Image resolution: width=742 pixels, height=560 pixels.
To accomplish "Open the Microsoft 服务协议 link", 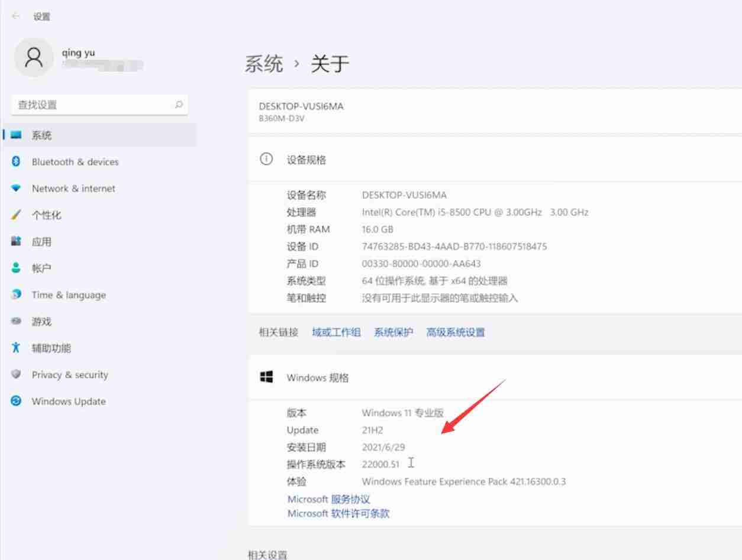I will (x=329, y=499).
